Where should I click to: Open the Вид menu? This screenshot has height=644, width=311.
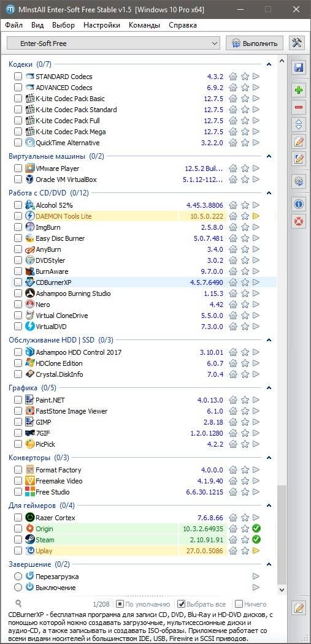coord(37,25)
